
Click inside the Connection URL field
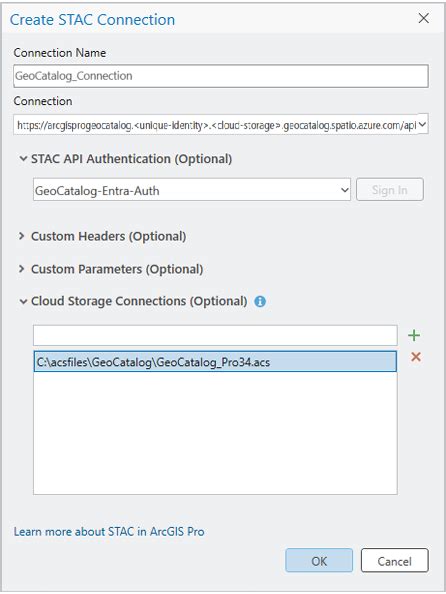pyautogui.click(x=216, y=124)
